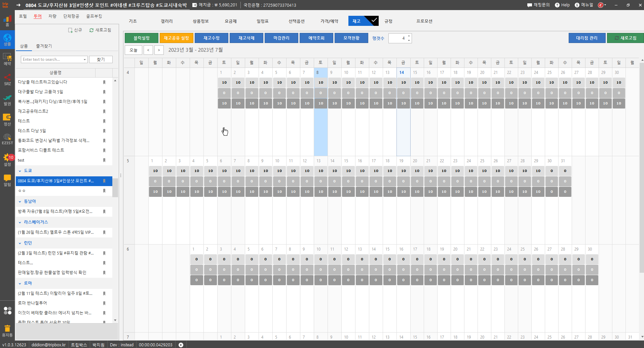Click the calendar vertical scrollbar
This screenshot has height=348, width=644.
[x=641, y=168]
